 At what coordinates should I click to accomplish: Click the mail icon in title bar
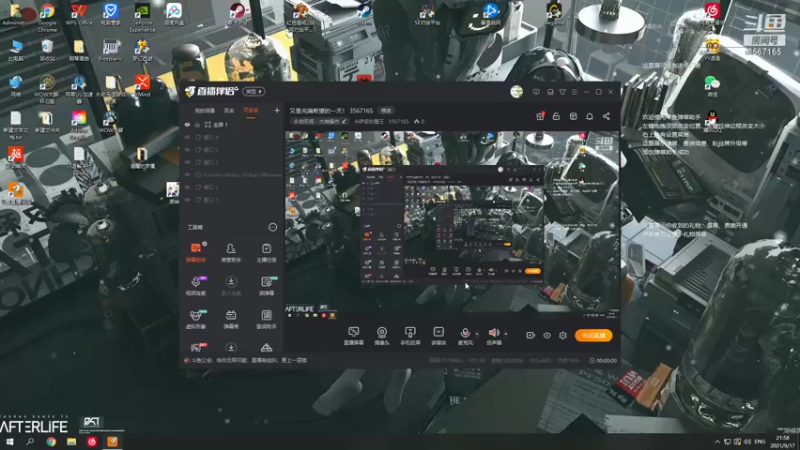[550, 92]
